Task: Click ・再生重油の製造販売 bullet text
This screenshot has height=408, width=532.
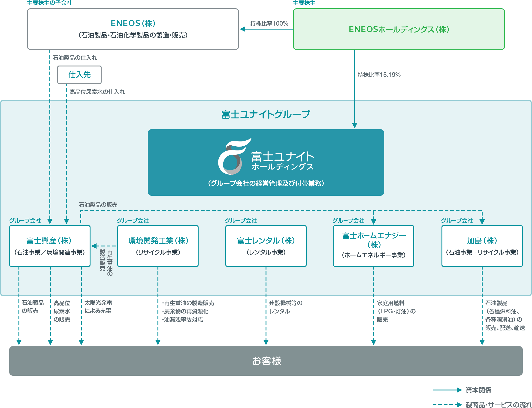Action: tap(188, 303)
